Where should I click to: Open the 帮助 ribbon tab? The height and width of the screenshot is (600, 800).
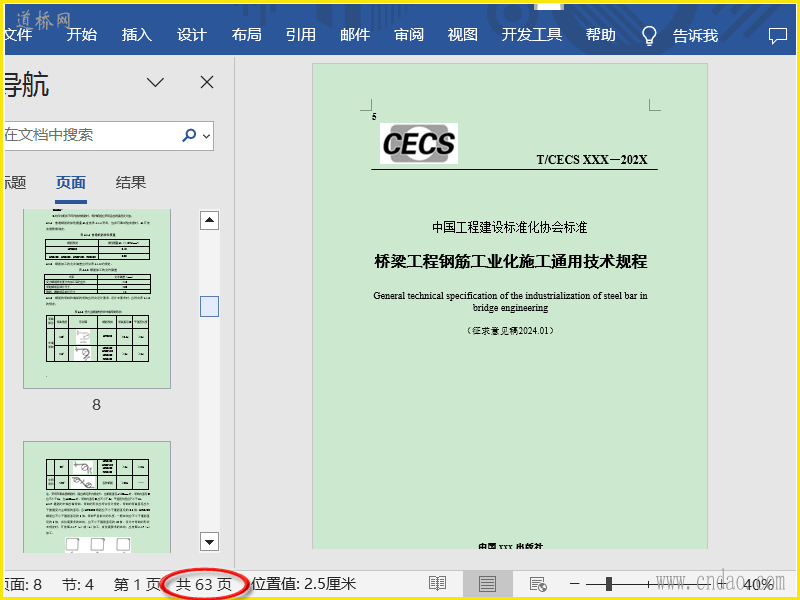[601, 35]
